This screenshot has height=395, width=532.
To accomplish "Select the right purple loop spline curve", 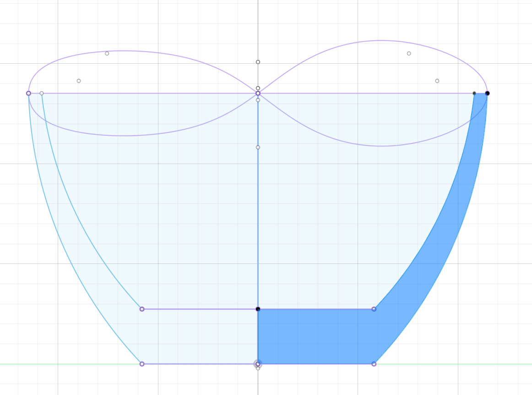I will [381, 40].
